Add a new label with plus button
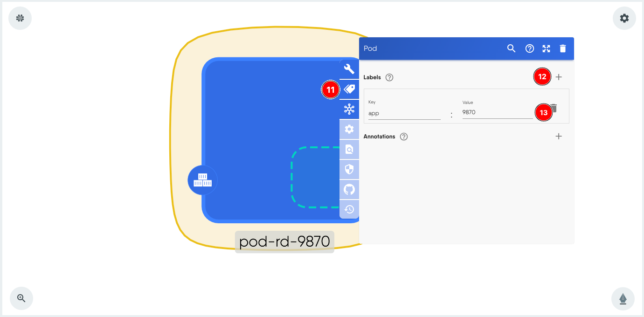The image size is (644, 317). (x=559, y=77)
